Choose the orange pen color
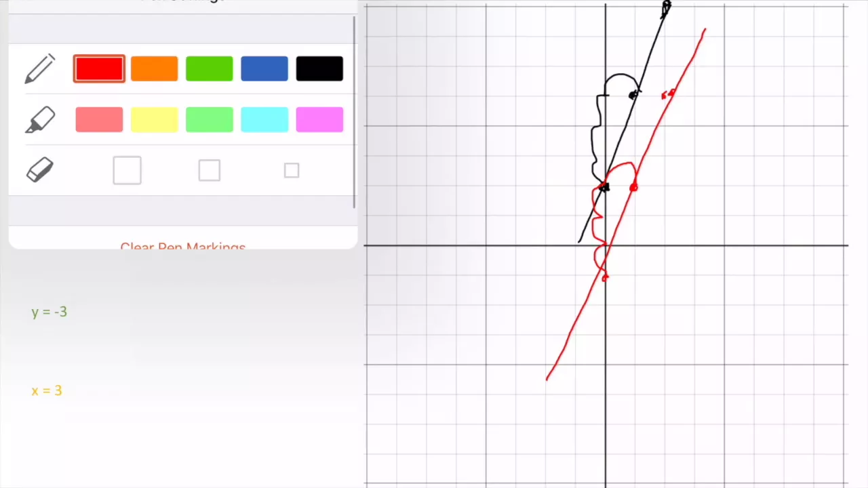This screenshot has height=488, width=868. [155, 69]
